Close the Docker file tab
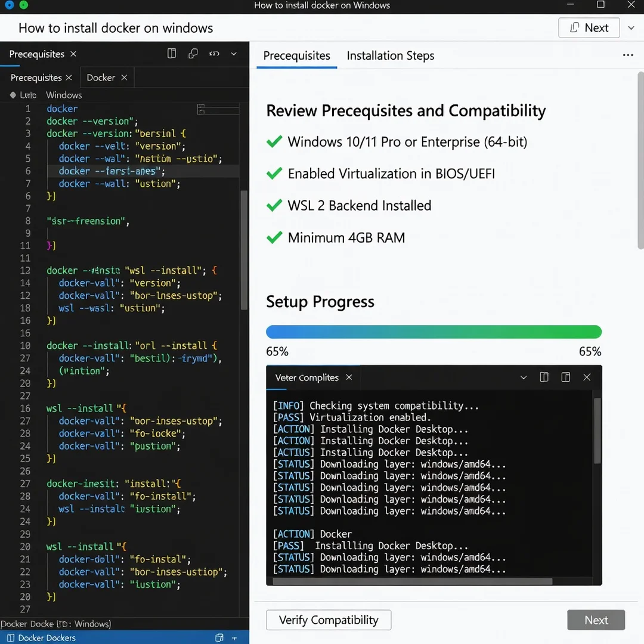644x644 pixels. point(124,77)
